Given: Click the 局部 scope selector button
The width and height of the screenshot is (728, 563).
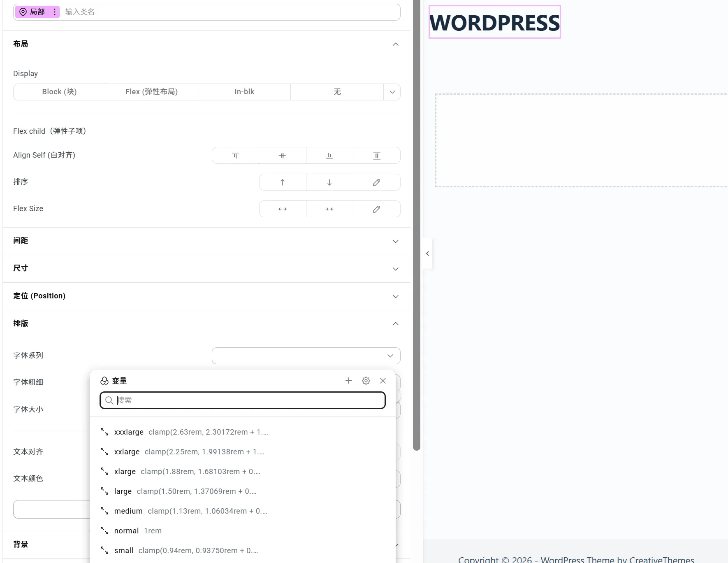Looking at the screenshot, I should click(33, 12).
